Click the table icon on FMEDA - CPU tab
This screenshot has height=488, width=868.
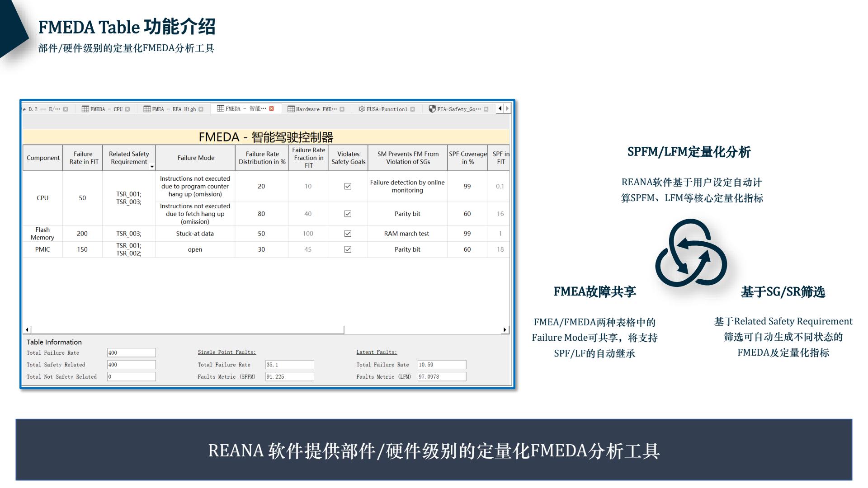point(85,109)
